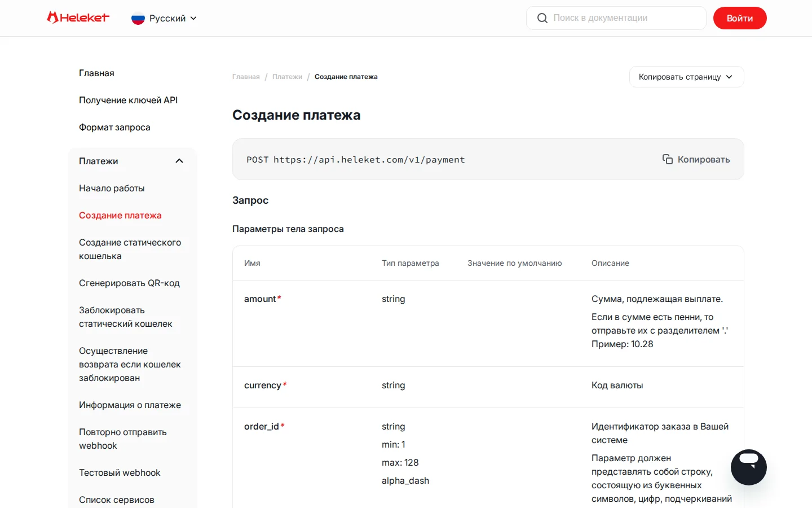Open Заблокировать статический кошелек item
812x508 pixels.
click(x=125, y=317)
